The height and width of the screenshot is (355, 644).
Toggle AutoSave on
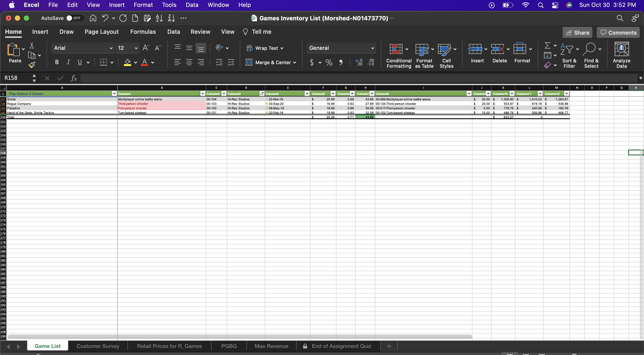point(74,18)
